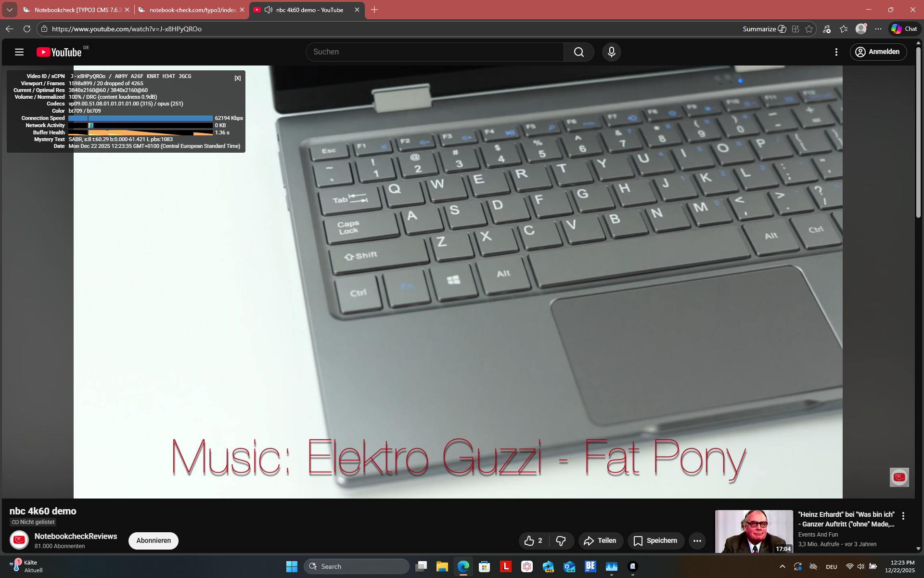Save video with Speichern button
The image size is (924, 578).
pyautogui.click(x=655, y=541)
